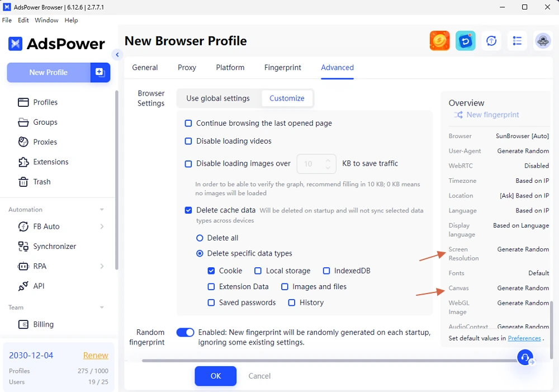Check the Saved passwords checkbox
559x392 pixels.
[x=211, y=303]
